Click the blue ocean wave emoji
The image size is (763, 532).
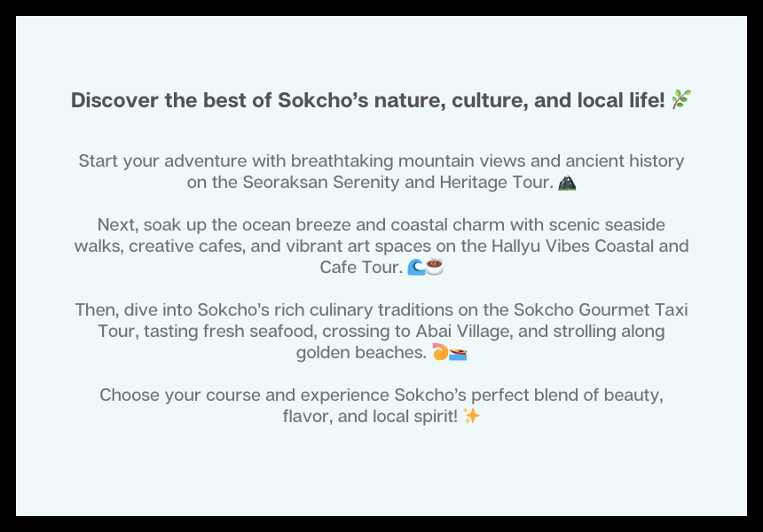415,267
